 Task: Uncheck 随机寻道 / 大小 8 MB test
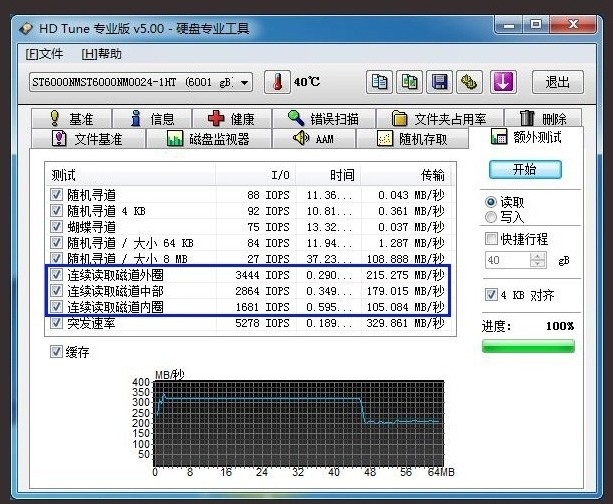56,258
